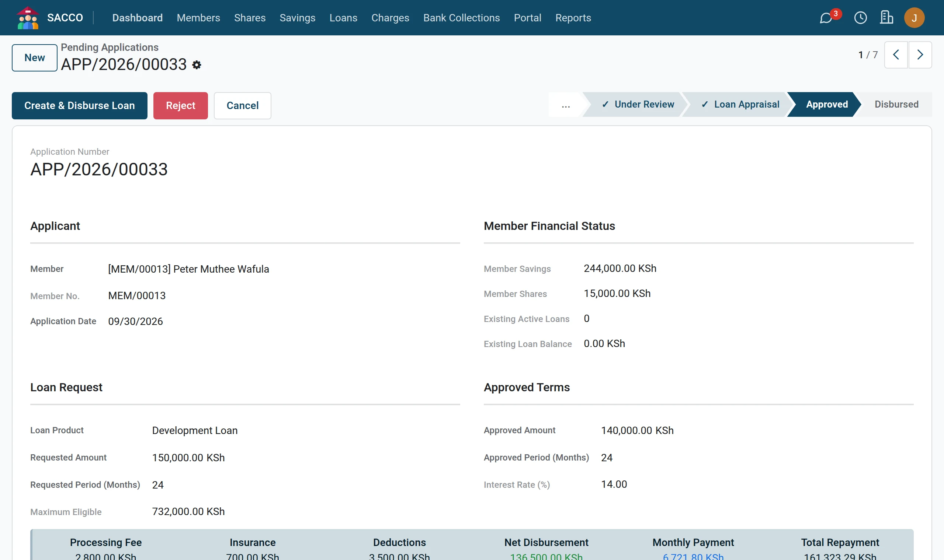Viewport: 944px width, 560px height.
Task: Click Member No. value MEM/00013
Action: [x=137, y=295]
